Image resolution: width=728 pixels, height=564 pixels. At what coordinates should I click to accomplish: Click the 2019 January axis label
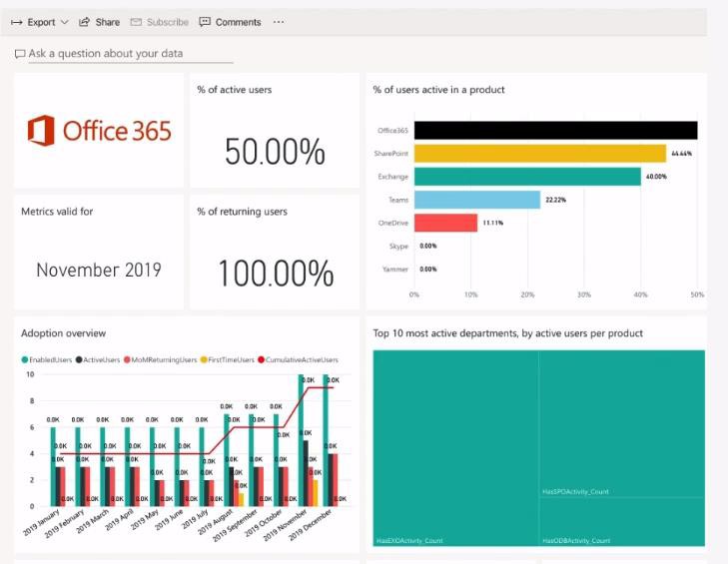[41, 523]
